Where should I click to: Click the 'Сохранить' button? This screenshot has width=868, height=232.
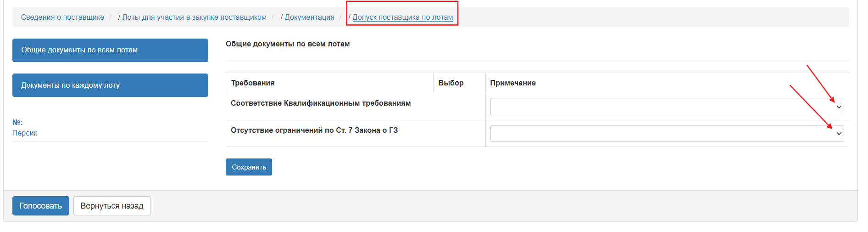pyautogui.click(x=249, y=167)
